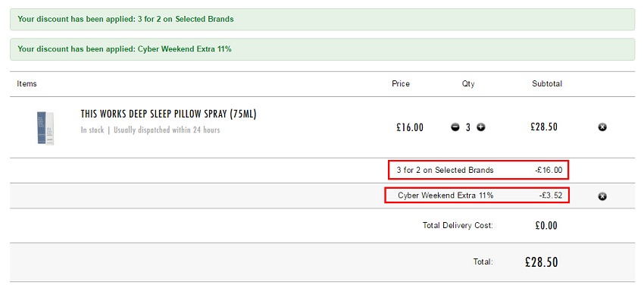Select the quantity value 3
644x288 pixels.
click(x=467, y=127)
